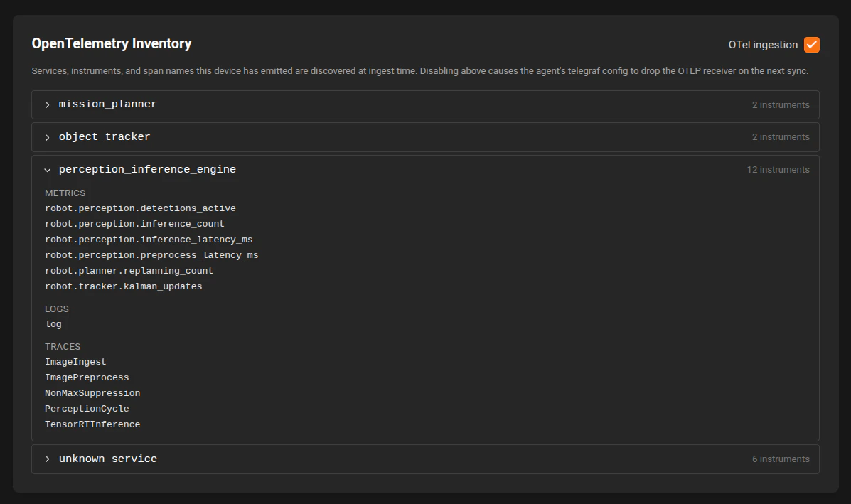Select the PerceptionCycle trace
The width and height of the screenshot is (851, 504).
tap(87, 409)
